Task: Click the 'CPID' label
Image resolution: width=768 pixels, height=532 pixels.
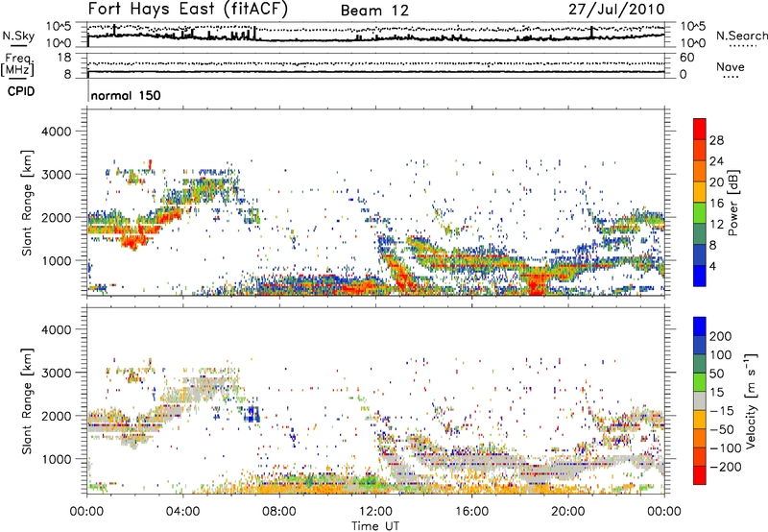Action: [x=21, y=91]
